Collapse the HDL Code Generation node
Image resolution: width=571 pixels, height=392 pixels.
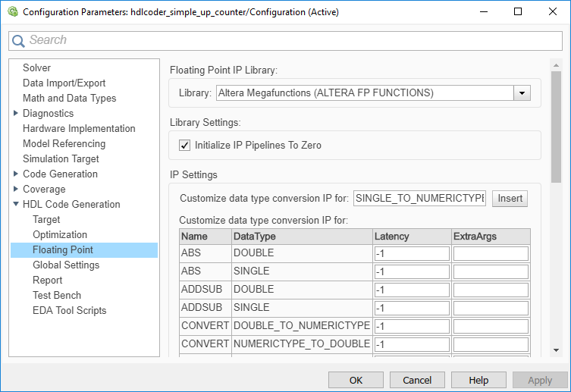tap(16, 204)
